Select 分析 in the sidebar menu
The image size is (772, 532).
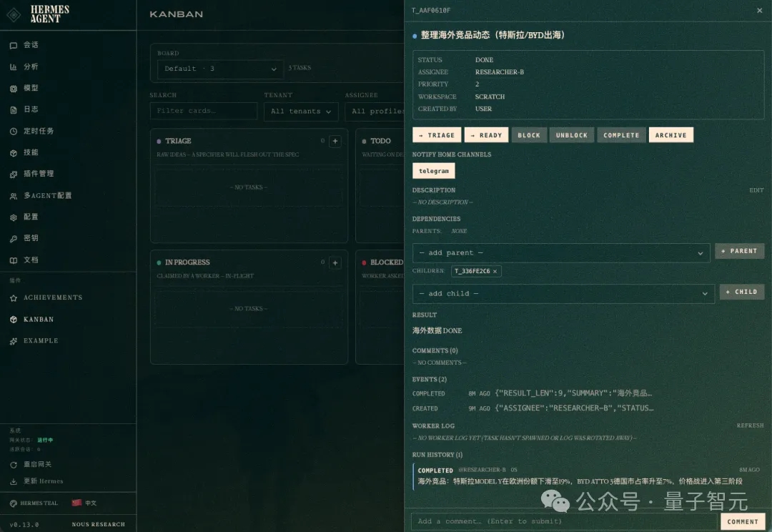coord(31,66)
